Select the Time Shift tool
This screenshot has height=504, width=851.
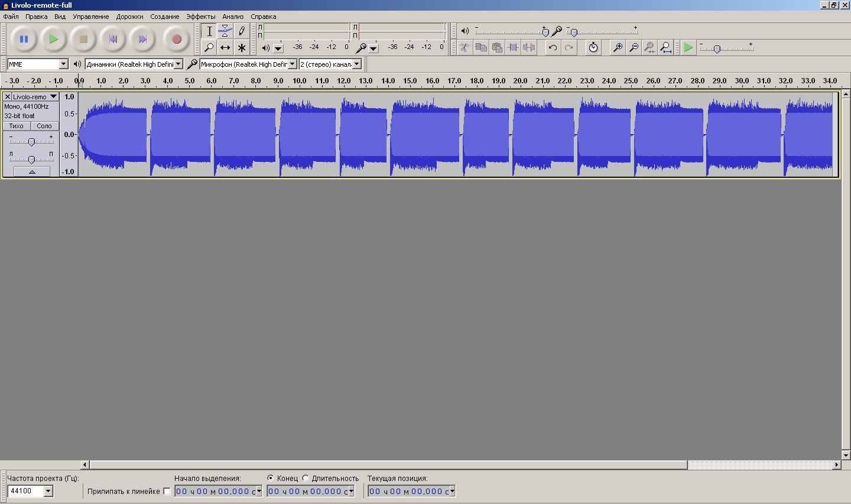[225, 47]
